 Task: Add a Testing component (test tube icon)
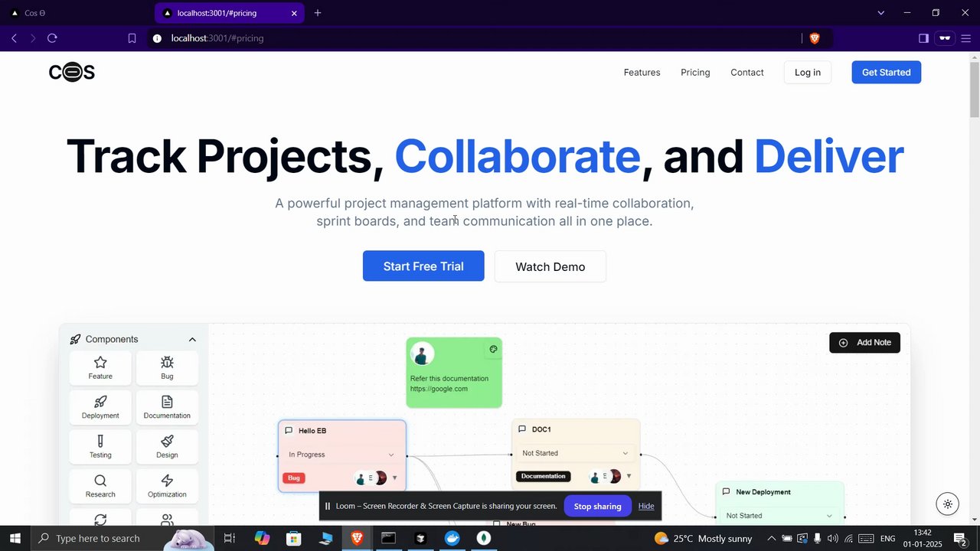(x=100, y=446)
